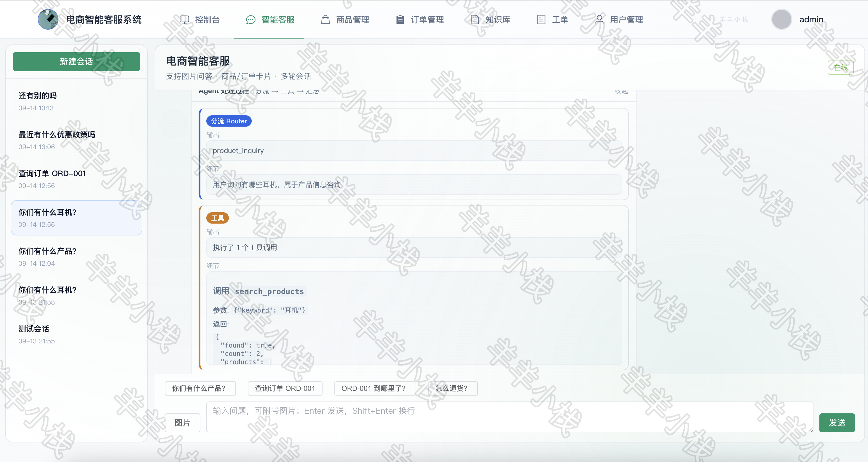Click the 订单管理 clipboard icon
868x462 pixels.
click(400, 20)
